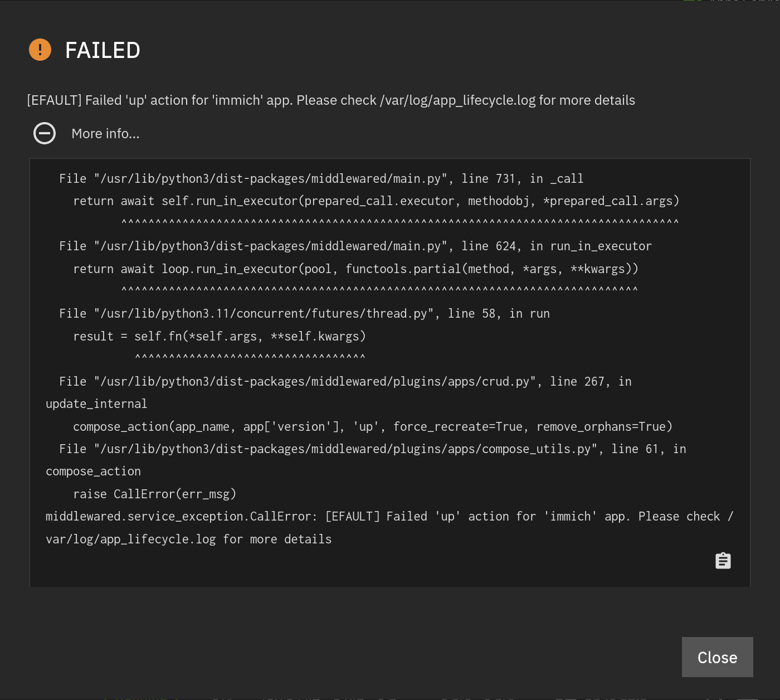Click the main.py line 624 traceback entry
Screen dimensions: 780x700
tap(355, 246)
